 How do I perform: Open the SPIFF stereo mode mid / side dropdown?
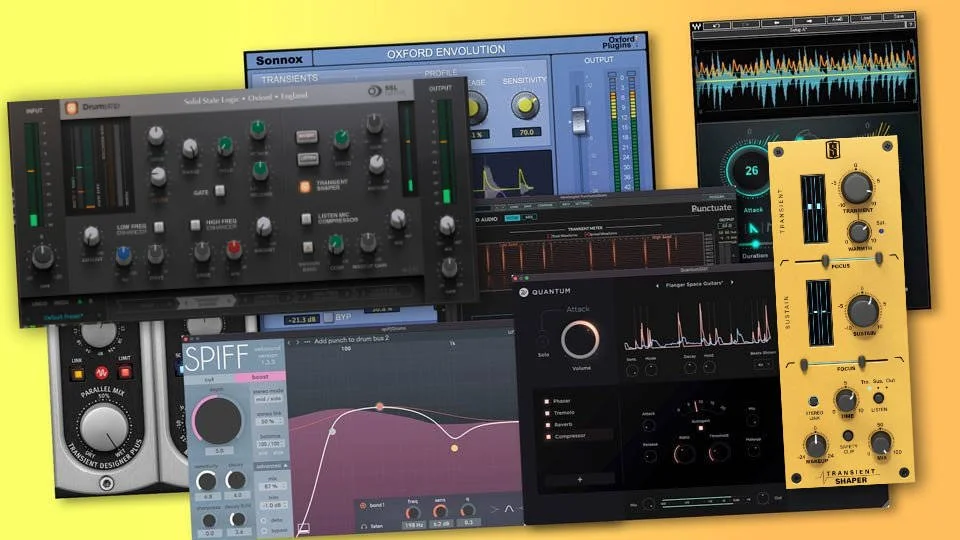(269, 399)
